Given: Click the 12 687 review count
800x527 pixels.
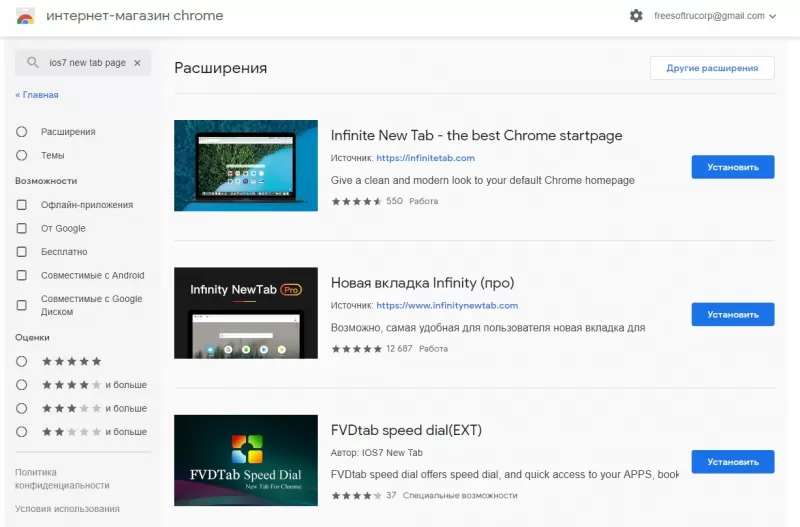Looking at the screenshot, I should pyautogui.click(x=399, y=349).
